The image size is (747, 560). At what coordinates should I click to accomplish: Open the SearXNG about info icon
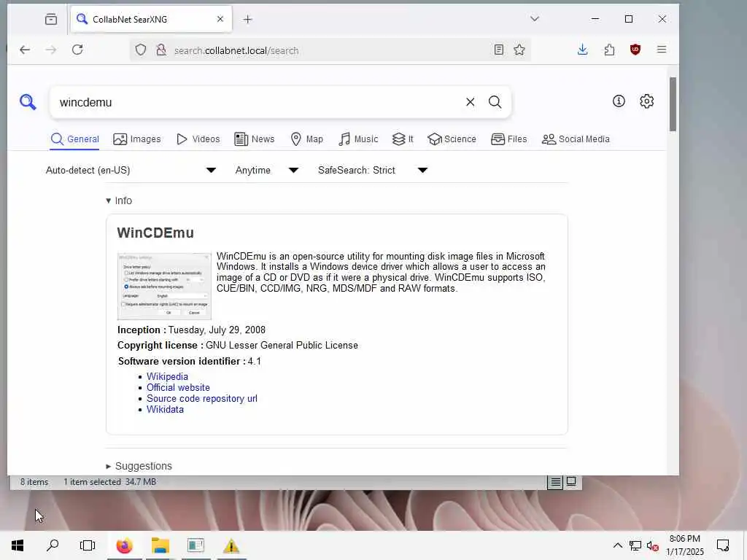coord(619,101)
